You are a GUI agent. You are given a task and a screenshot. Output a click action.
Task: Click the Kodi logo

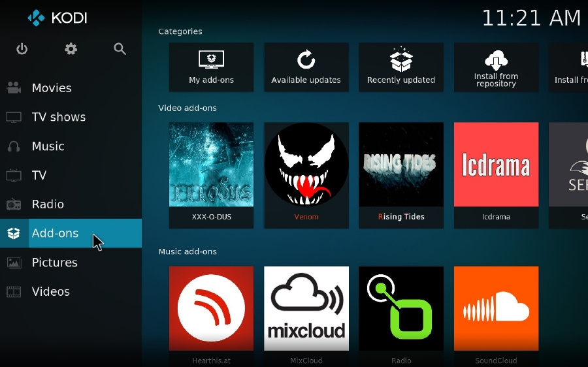tap(57, 18)
